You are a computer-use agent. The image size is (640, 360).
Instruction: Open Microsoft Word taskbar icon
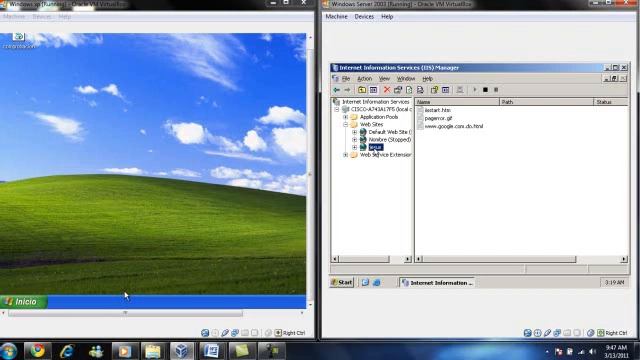(x=211, y=351)
